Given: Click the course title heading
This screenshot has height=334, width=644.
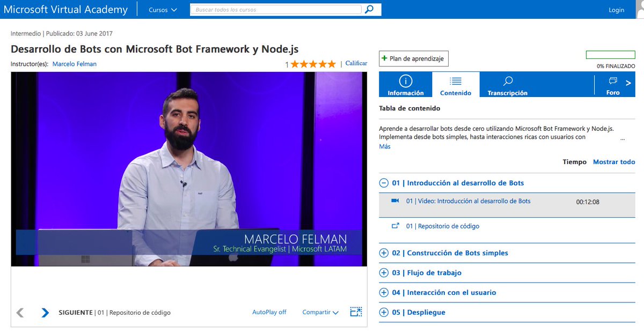Looking at the screenshot, I should (x=155, y=49).
